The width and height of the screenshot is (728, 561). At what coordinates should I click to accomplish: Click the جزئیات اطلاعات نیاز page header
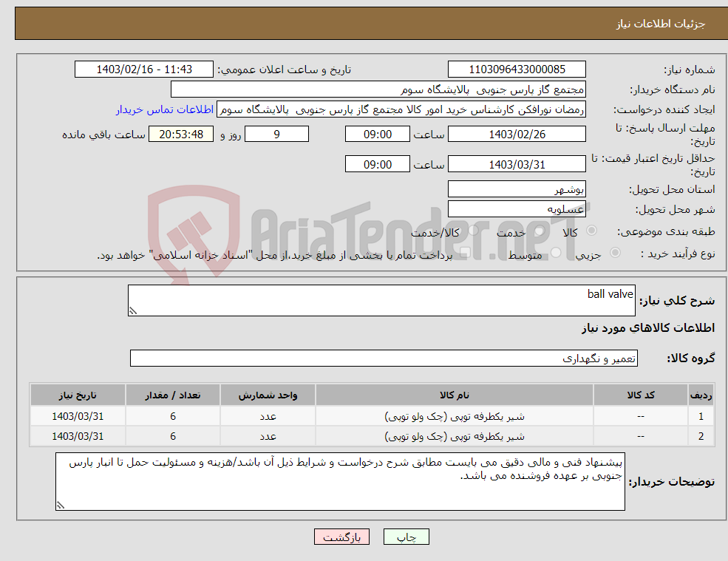tap(661, 24)
